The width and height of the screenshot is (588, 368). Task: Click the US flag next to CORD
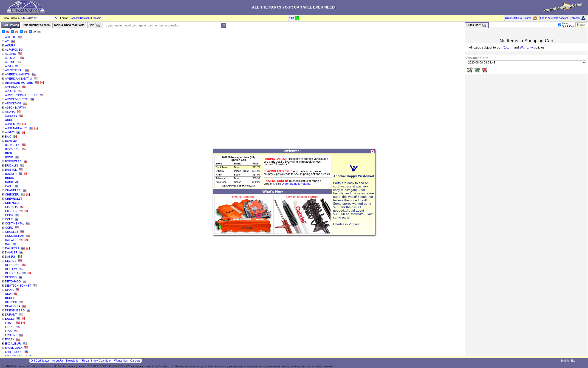(x=17, y=227)
